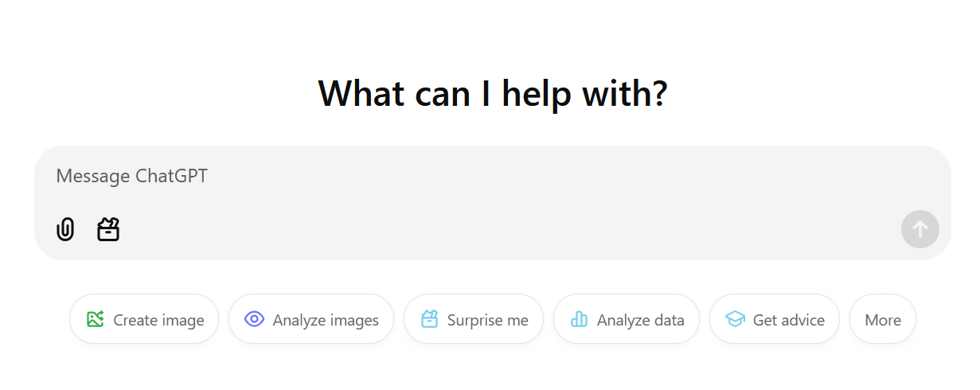Click the "What can I help with?" heading
This screenshot has height=390, width=980.
pos(492,94)
